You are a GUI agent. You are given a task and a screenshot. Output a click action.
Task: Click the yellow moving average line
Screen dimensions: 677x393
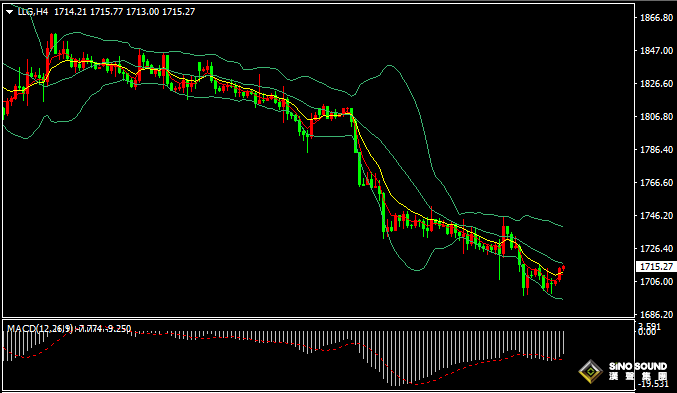(x=380, y=173)
